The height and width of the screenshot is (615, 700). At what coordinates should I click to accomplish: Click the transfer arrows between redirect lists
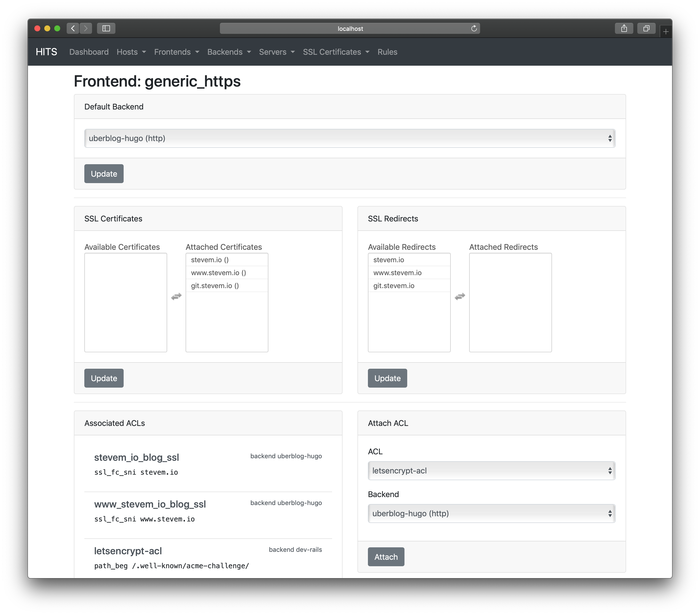click(x=460, y=297)
